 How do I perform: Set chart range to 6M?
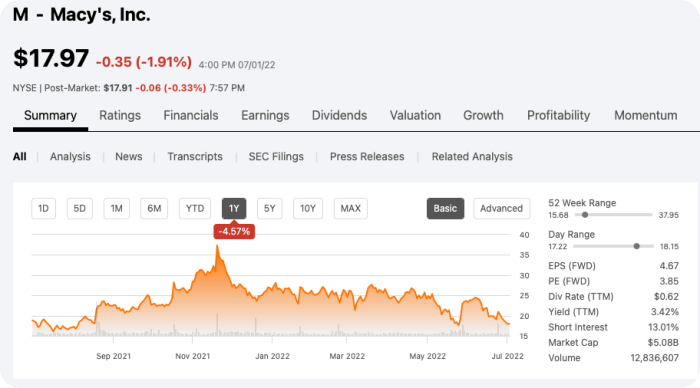click(x=154, y=209)
